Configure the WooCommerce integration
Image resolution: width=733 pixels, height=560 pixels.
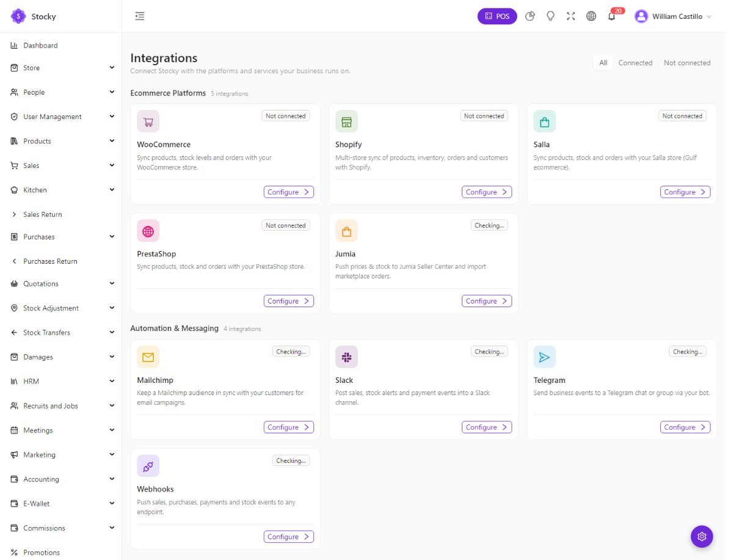[x=289, y=192]
